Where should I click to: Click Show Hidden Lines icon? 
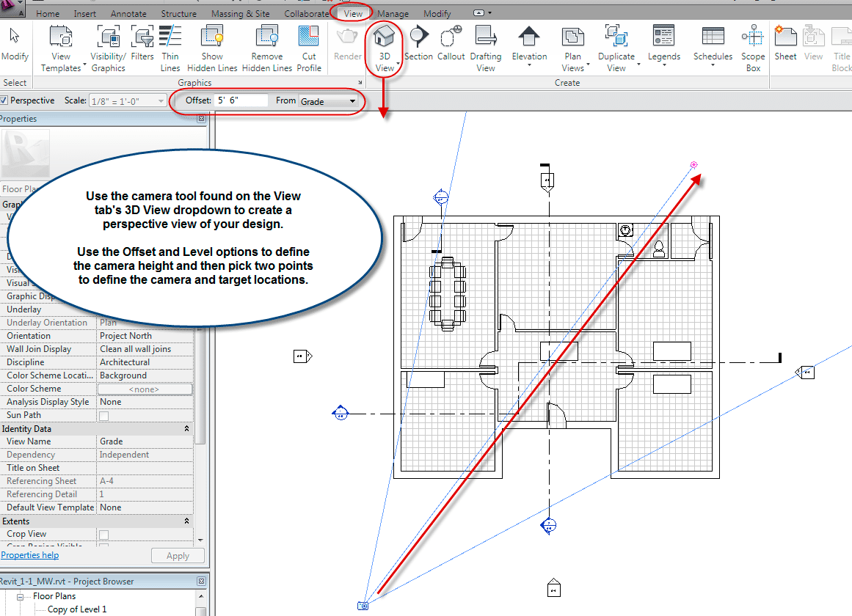coord(212,38)
